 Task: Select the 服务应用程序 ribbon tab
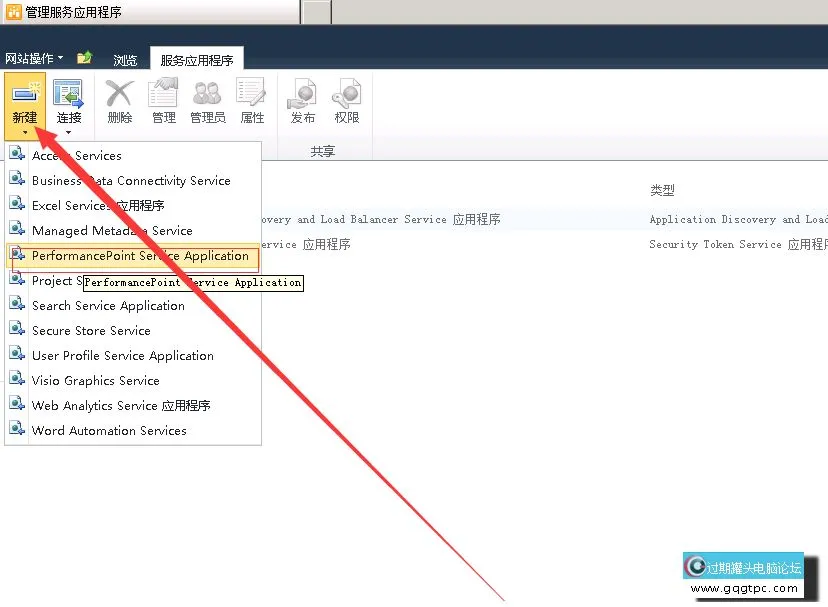(x=197, y=60)
